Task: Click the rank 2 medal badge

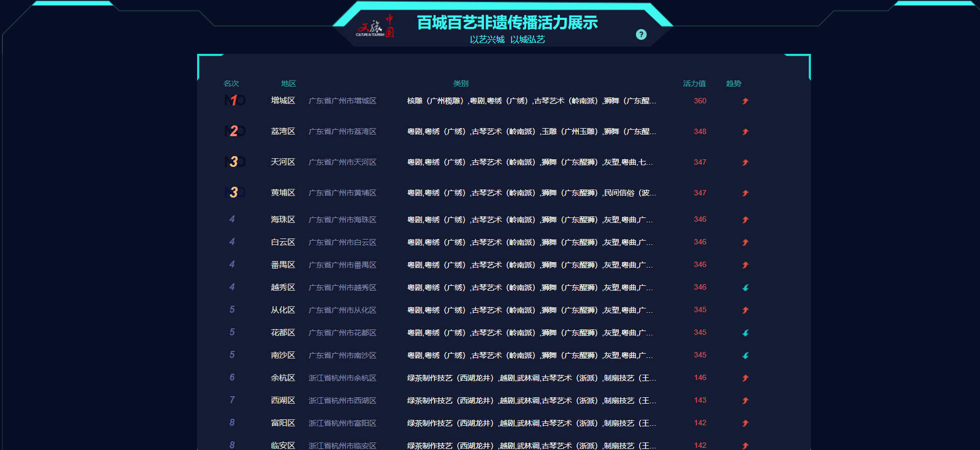Action: click(234, 131)
